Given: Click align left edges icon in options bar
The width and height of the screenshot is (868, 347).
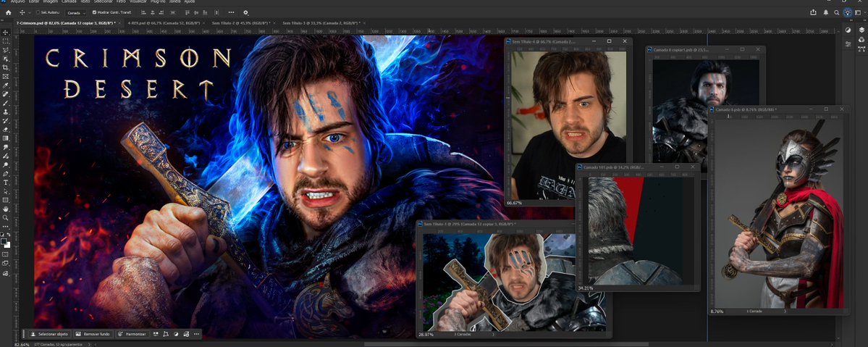Looking at the screenshot, I should coord(143,12).
